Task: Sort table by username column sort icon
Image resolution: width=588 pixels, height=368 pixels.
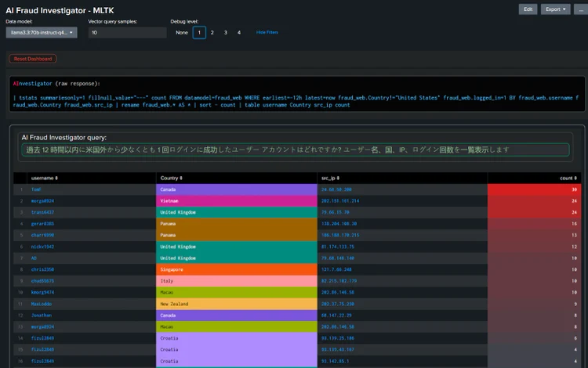Action: [x=56, y=179]
